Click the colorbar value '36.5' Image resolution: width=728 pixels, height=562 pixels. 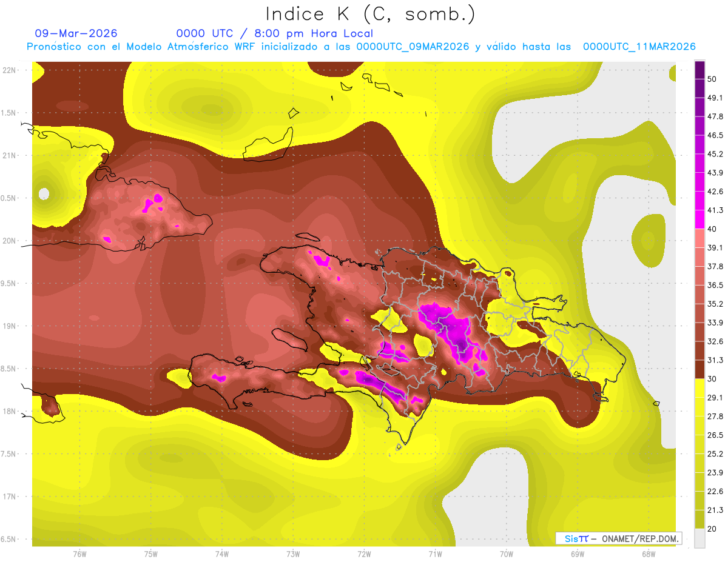(715, 285)
